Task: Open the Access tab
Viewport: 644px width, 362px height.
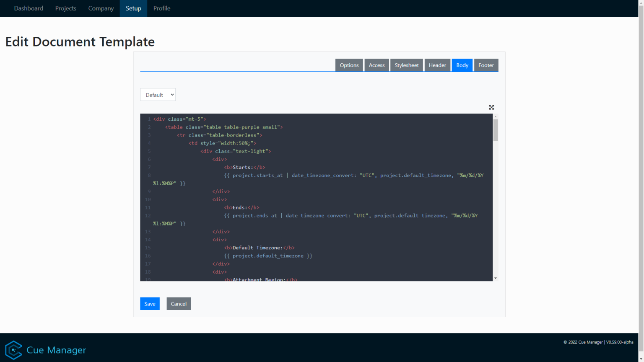Action: (x=376, y=65)
